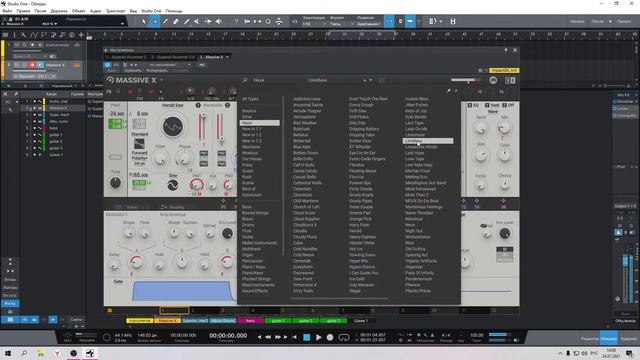Select the Haze category in preset browser
Viewport: 640px width, 360px height.
260,123
